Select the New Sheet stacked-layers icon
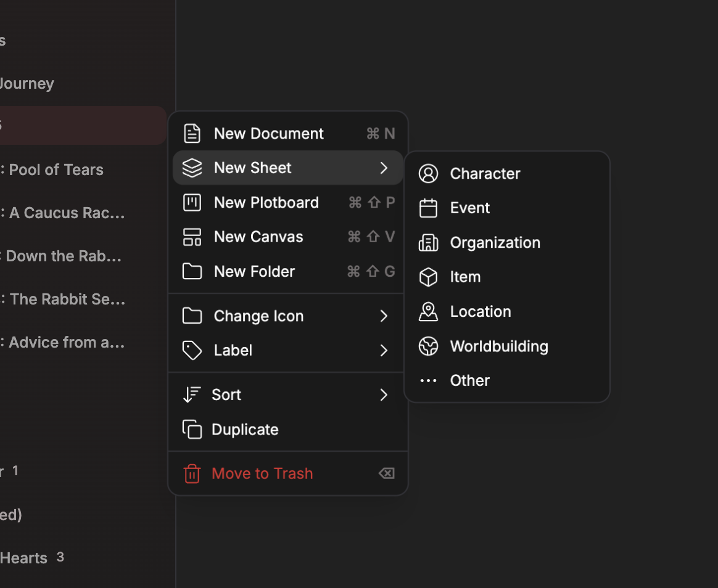This screenshot has width=718, height=588. coord(192,167)
